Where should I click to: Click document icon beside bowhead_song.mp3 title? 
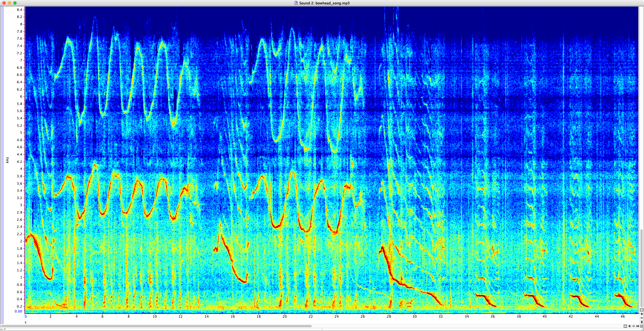coord(296,3)
